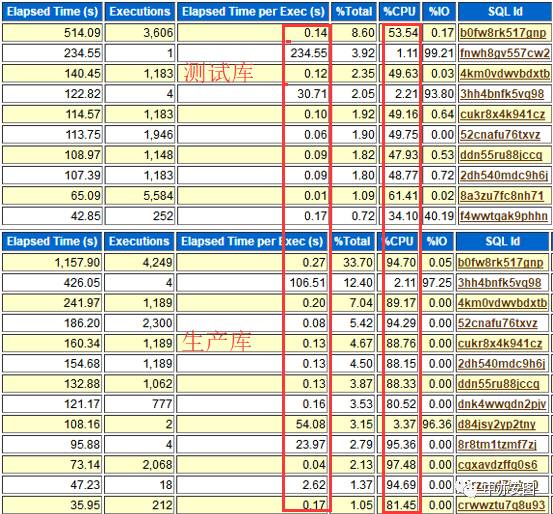Select %IO cell 40.19
This screenshot has height=514, width=553.
pos(439,216)
